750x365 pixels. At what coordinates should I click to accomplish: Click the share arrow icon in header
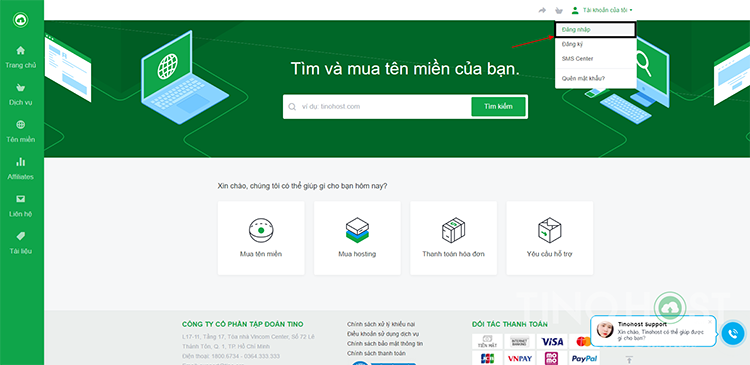click(542, 10)
